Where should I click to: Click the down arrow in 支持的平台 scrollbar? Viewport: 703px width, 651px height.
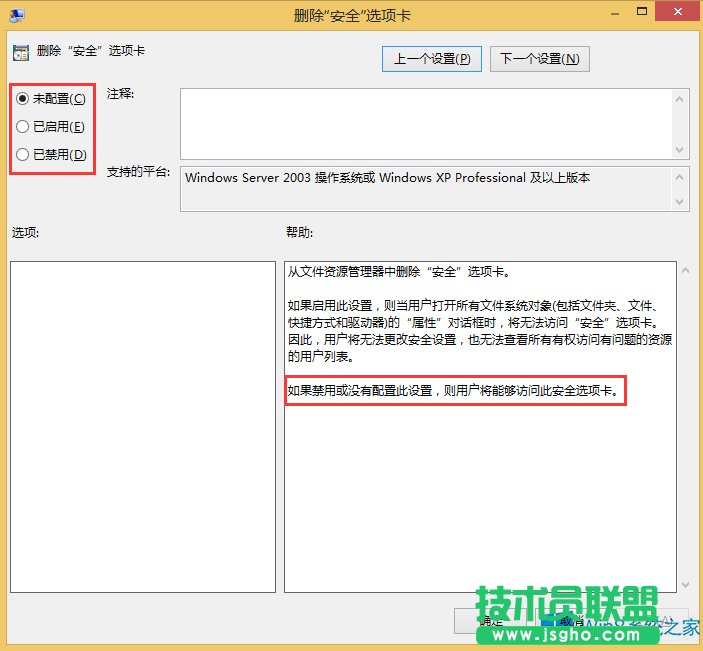tap(680, 202)
